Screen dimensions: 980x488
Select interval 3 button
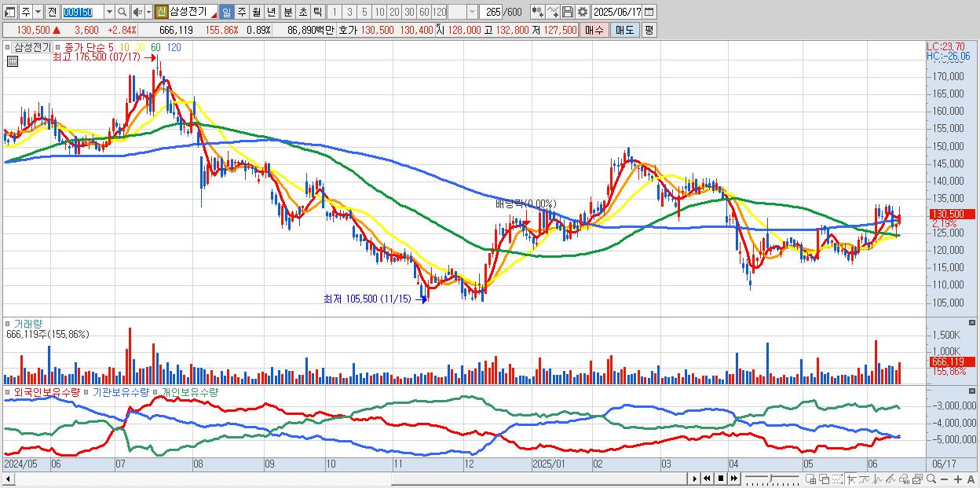click(x=349, y=12)
